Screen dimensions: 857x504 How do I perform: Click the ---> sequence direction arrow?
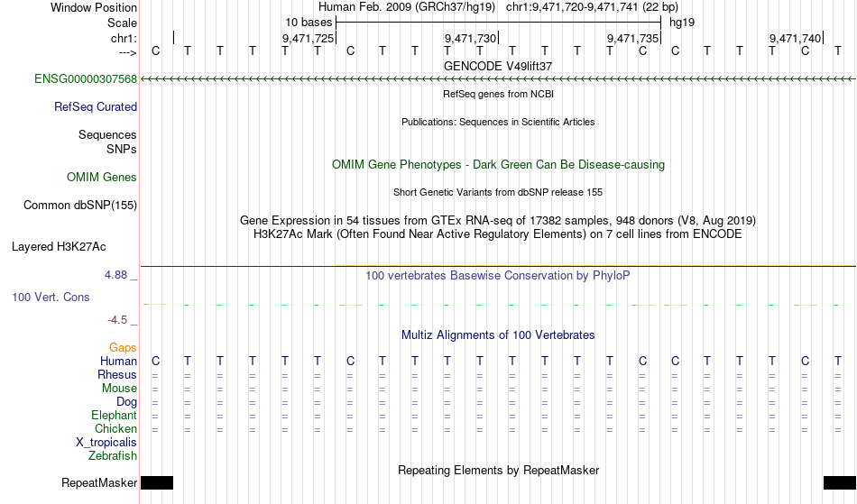click(127, 52)
